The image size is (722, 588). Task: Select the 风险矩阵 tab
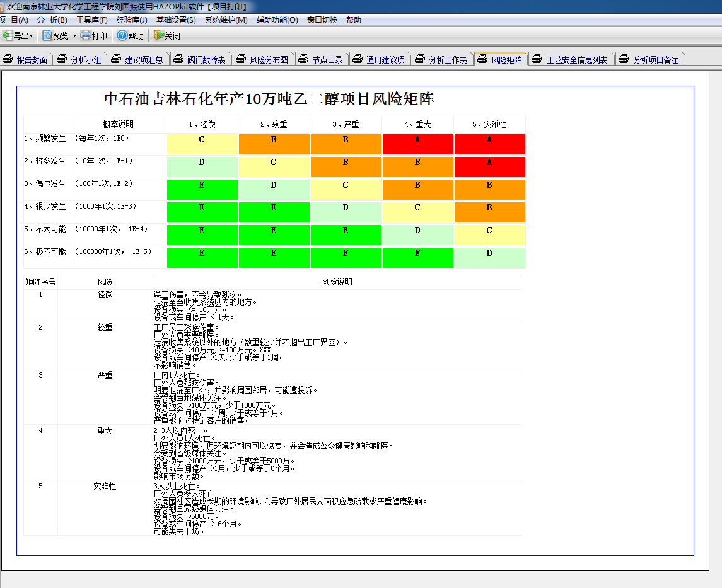[x=501, y=59]
